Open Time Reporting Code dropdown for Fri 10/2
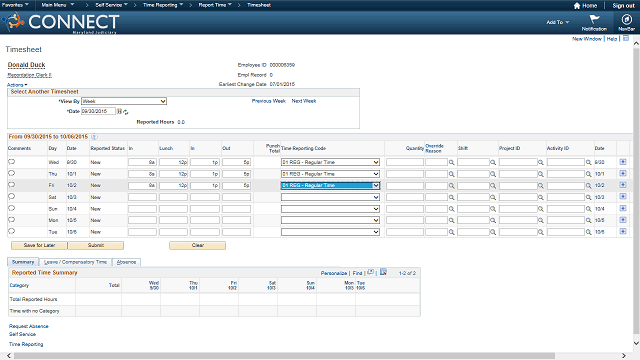 pyautogui.click(x=330, y=185)
